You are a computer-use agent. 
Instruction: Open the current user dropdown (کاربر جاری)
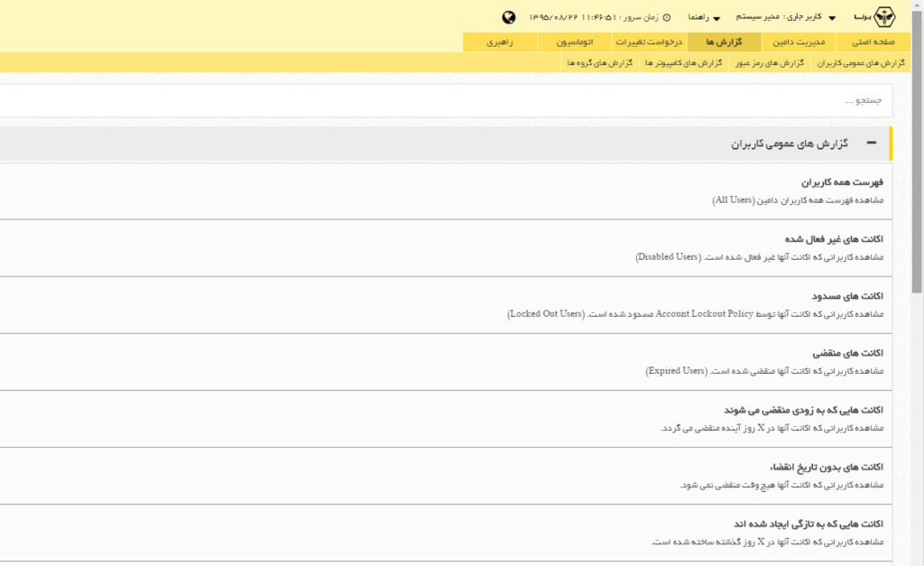tap(785, 17)
